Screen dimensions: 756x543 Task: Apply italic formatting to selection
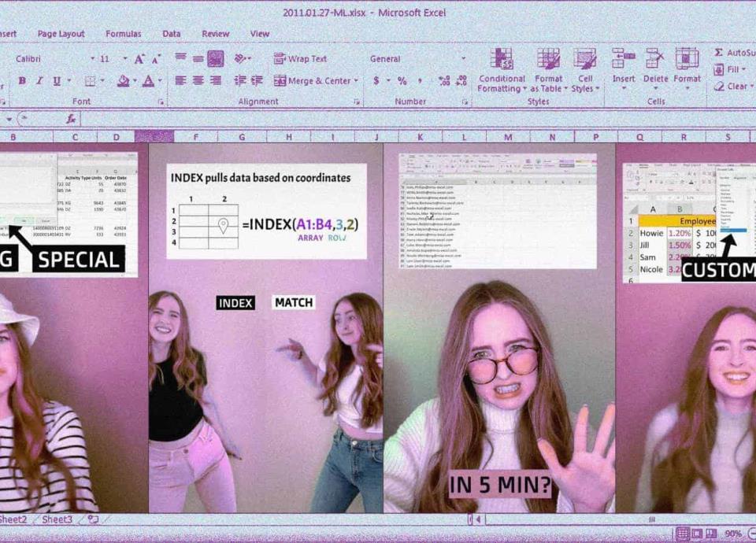(39, 81)
